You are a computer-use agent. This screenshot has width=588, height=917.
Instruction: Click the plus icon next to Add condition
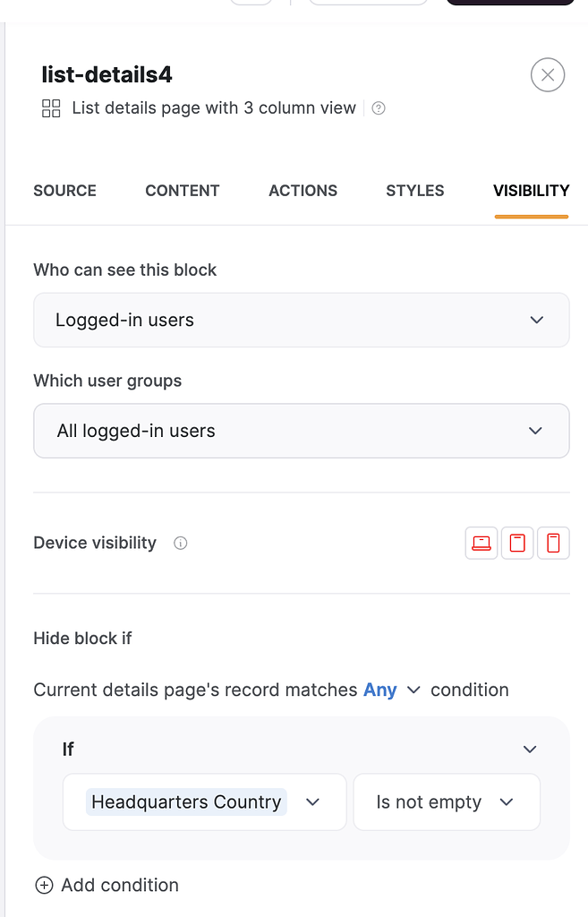pos(44,885)
